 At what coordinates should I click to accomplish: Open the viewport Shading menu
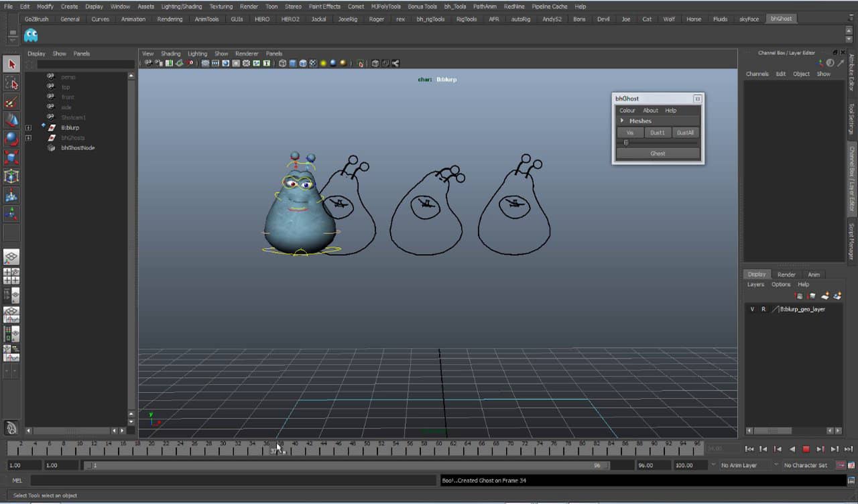[x=170, y=54]
